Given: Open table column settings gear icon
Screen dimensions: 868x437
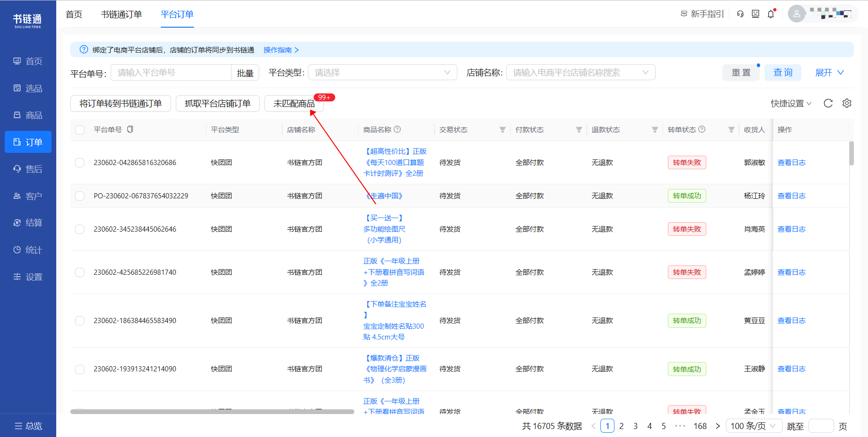Looking at the screenshot, I should 847,103.
